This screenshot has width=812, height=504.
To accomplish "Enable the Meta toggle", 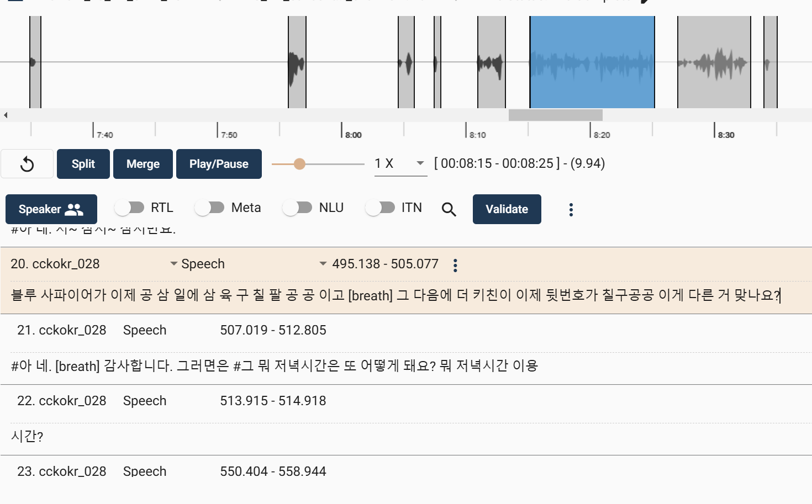I will (x=209, y=208).
